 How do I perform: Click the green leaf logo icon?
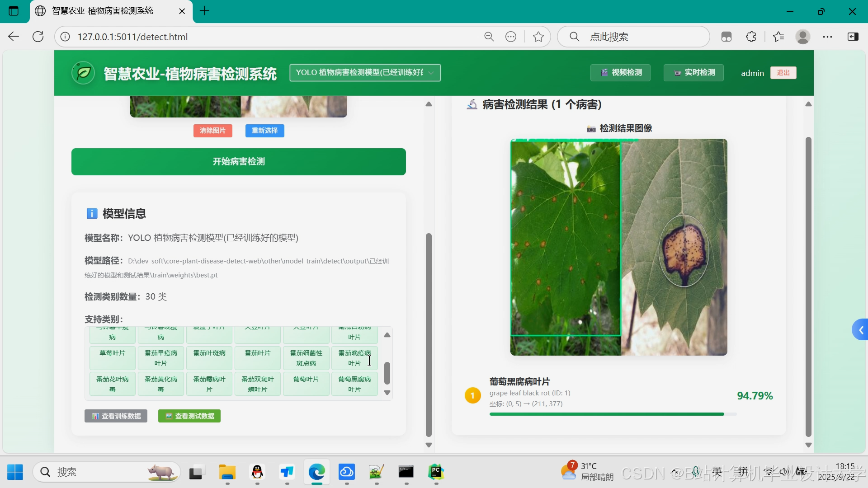[x=84, y=73]
